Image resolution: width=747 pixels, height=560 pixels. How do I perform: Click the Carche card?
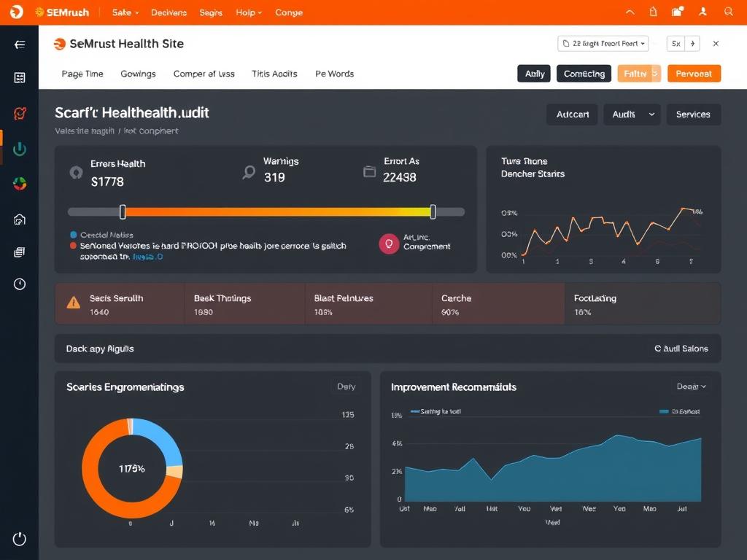pos(498,304)
